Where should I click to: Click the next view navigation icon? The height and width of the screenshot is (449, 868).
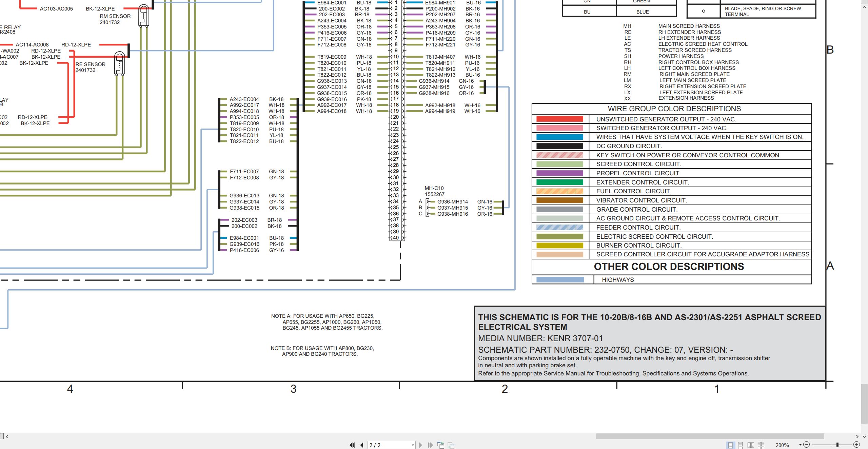pyautogui.click(x=451, y=445)
